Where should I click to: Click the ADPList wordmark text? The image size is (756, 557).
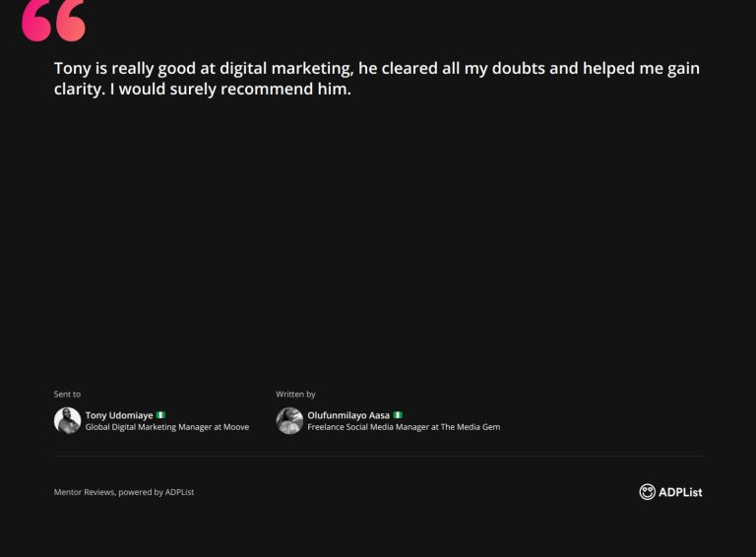pos(680,492)
